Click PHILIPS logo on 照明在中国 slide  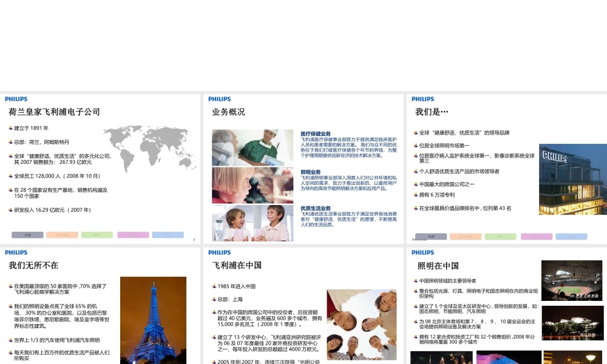coord(422,252)
